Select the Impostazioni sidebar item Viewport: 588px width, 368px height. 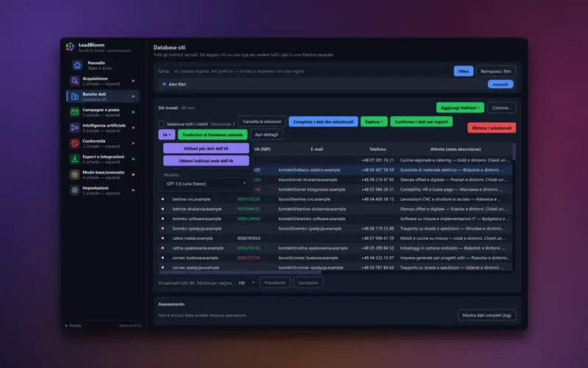click(x=102, y=190)
